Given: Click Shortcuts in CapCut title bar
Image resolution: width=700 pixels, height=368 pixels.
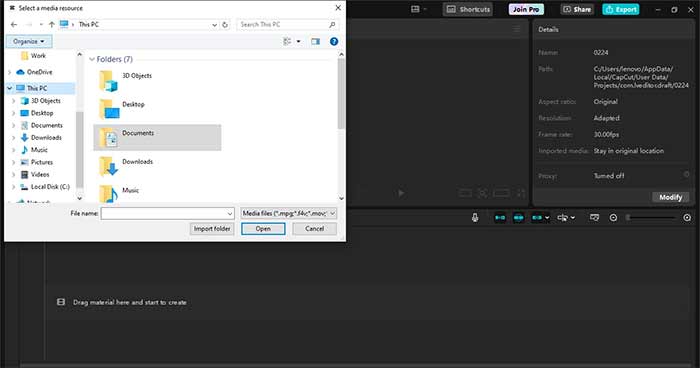Looking at the screenshot, I should click(x=468, y=9).
